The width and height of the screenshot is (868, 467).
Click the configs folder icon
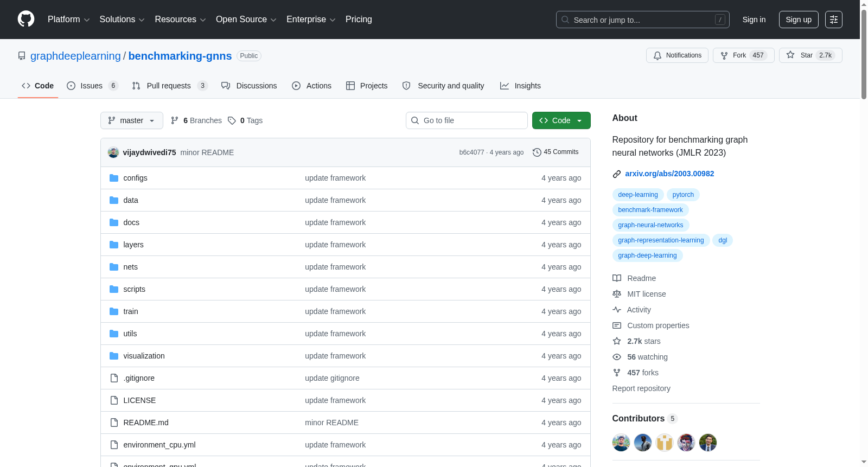tap(114, 178)
